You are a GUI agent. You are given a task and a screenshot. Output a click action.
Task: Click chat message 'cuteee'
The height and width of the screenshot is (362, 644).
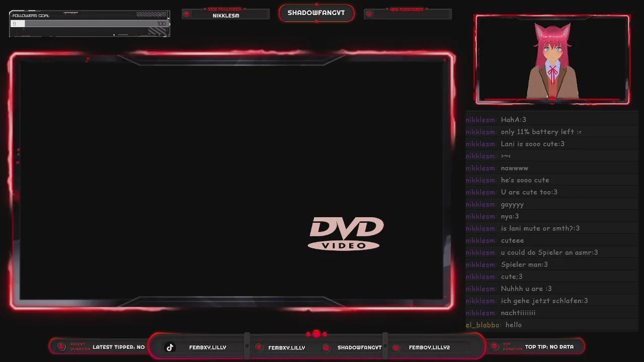pos(512,240)
